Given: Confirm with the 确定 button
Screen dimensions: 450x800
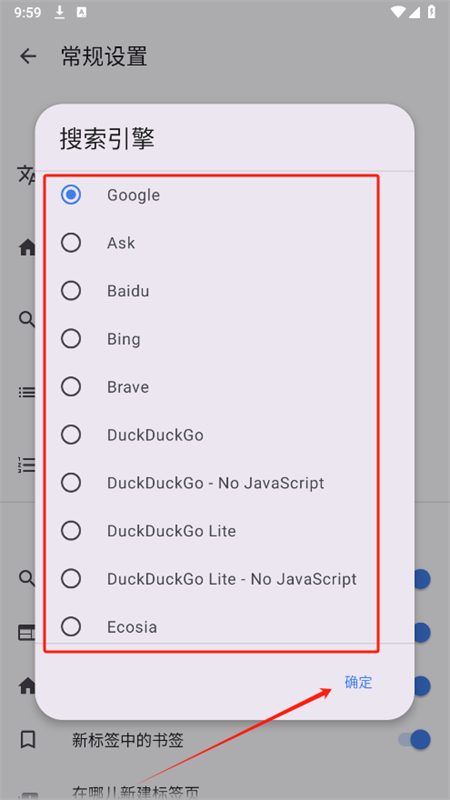Looking at the screenshot, I should 358,682.
